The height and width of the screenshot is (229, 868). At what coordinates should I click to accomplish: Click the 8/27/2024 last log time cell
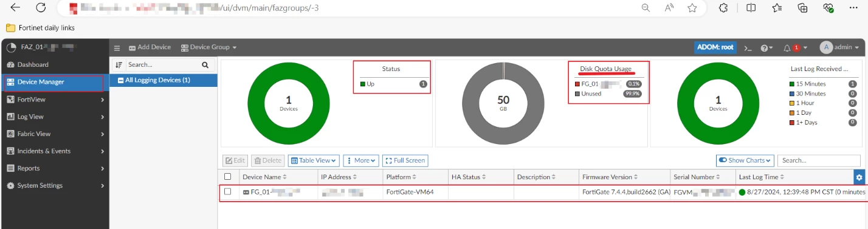point(802,192)
